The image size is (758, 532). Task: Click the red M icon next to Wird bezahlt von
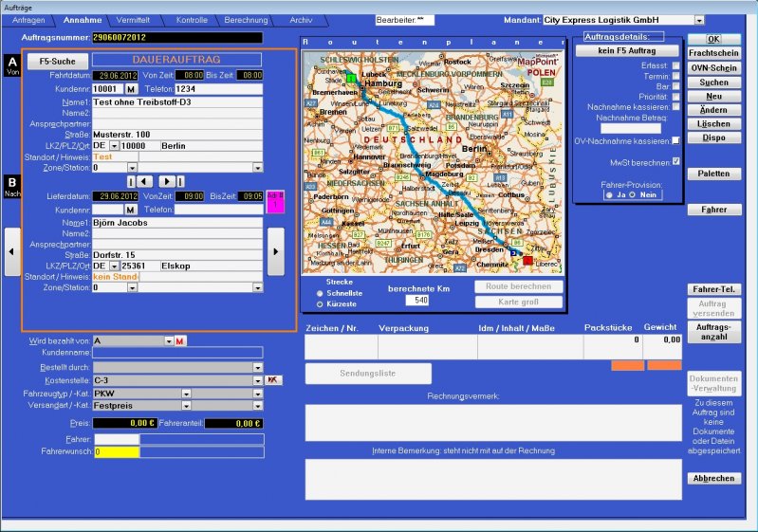tap(179, 340)
